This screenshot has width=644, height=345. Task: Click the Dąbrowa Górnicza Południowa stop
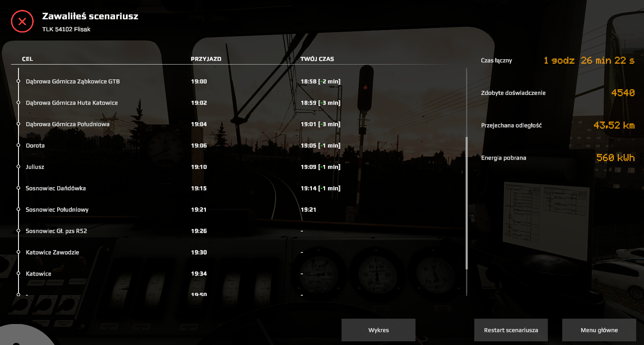pos(67,124)
